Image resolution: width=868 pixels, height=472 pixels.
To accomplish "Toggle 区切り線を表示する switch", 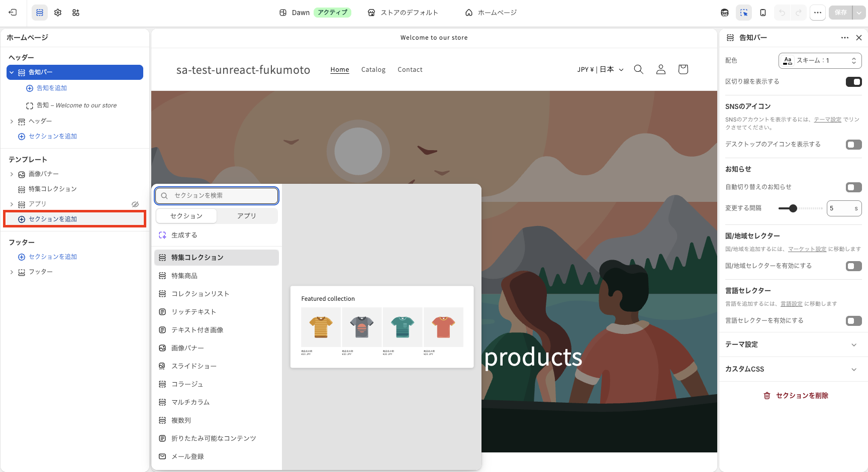I will pyautogui.click(x=853, y=82).
